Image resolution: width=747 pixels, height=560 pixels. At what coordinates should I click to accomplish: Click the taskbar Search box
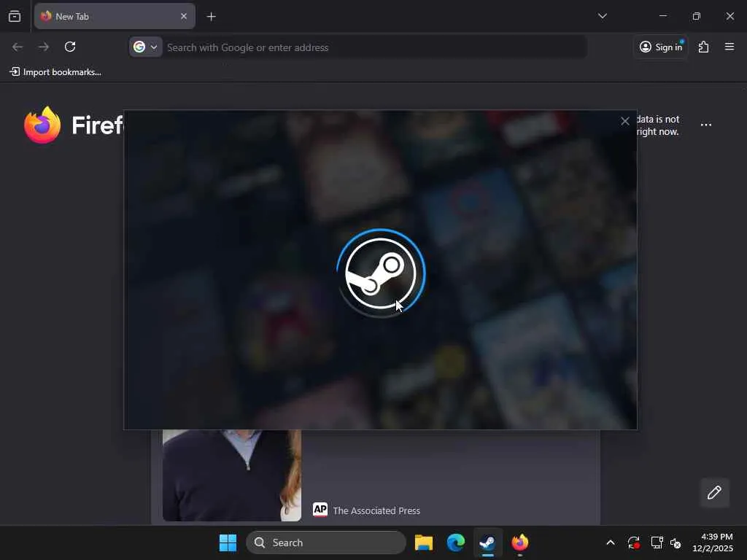326,542
